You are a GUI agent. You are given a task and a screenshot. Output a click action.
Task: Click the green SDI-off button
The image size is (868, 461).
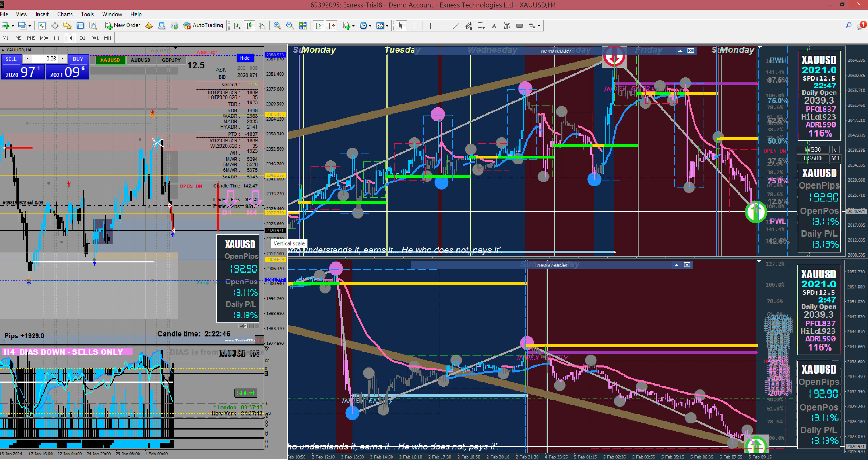tap(245, 393)
